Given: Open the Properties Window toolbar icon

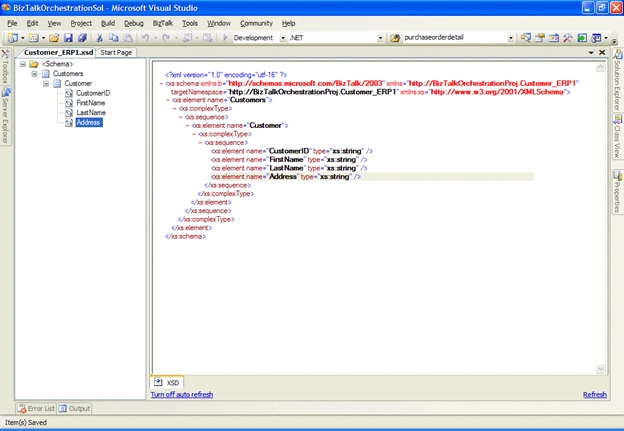Looking at the screenshot, I should click(x=540, y=38).
